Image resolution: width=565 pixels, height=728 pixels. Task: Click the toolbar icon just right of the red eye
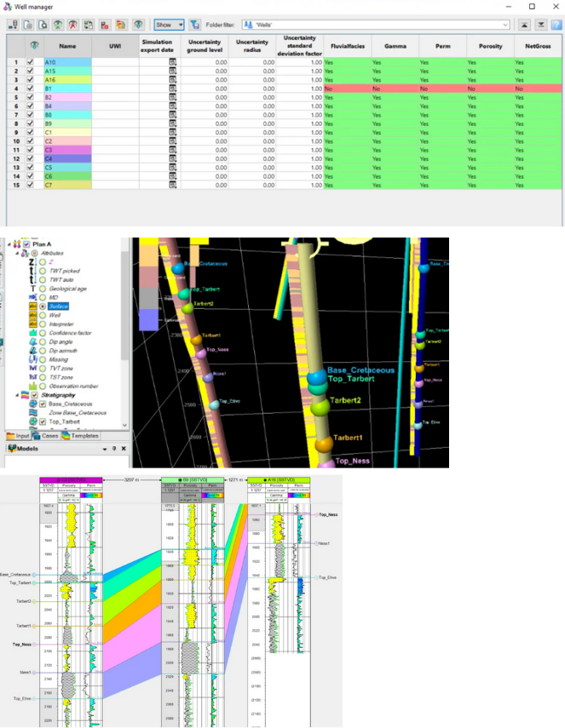point(89,25)
